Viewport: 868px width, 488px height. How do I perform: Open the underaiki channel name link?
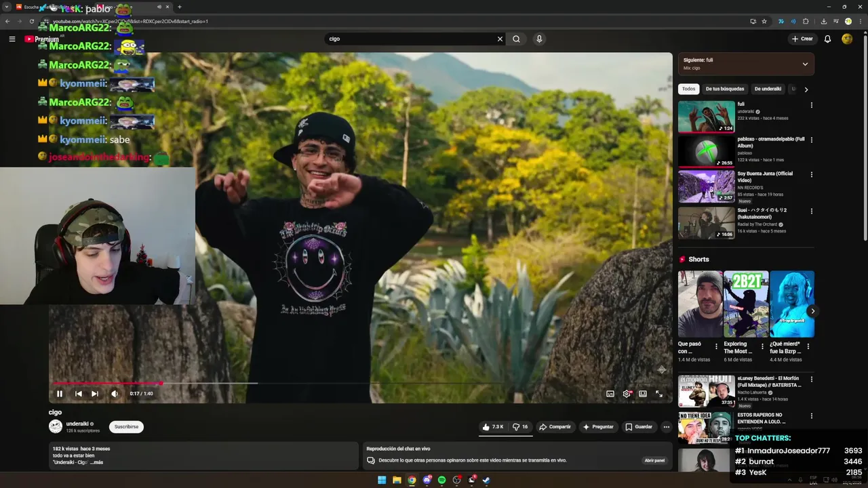coord(77,424)
